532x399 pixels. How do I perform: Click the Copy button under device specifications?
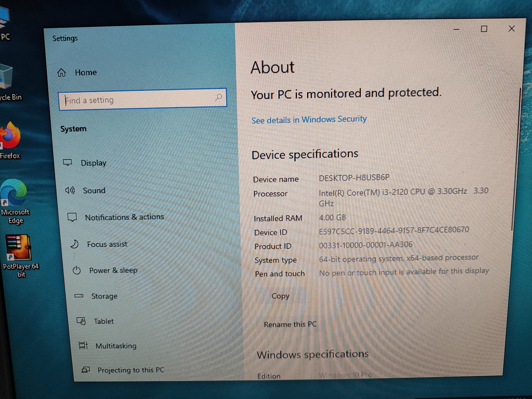(280, 296)
